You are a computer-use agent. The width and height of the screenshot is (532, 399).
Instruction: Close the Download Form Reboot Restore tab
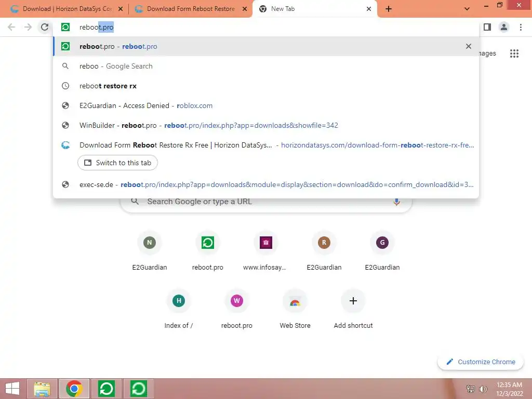pos(244,9)
